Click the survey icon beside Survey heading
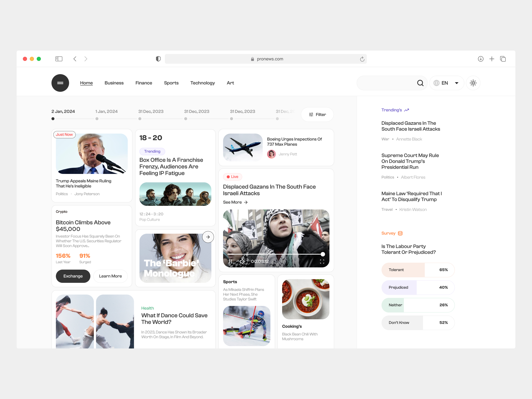 tap(400, 233)
